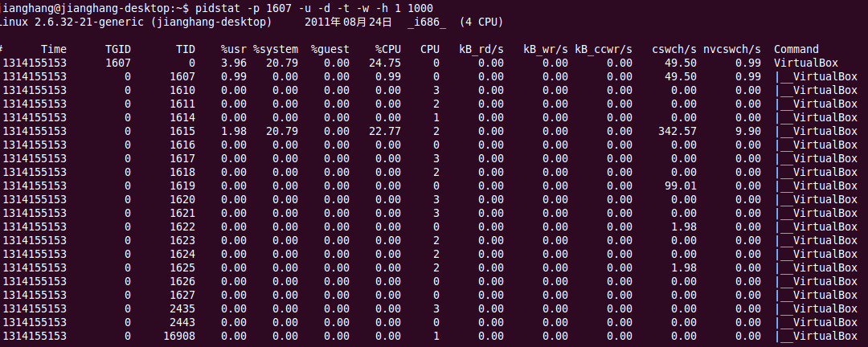Click the (4 CPU) text
This screenshot has width=868, height=347.
481,22
